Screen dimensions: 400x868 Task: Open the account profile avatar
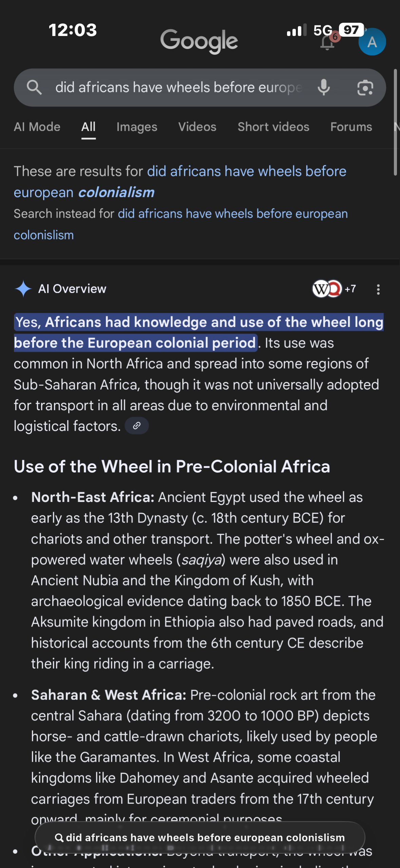pos(372,42)
